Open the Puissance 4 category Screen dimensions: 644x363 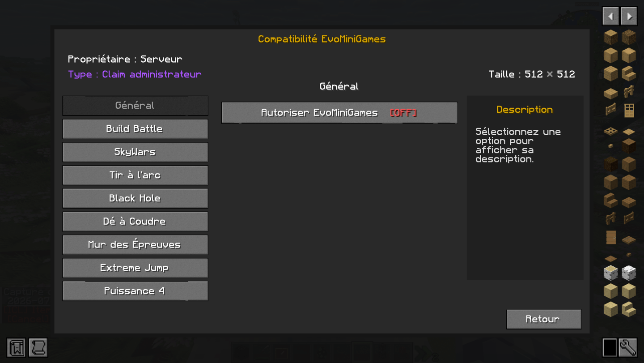(135, 291)
